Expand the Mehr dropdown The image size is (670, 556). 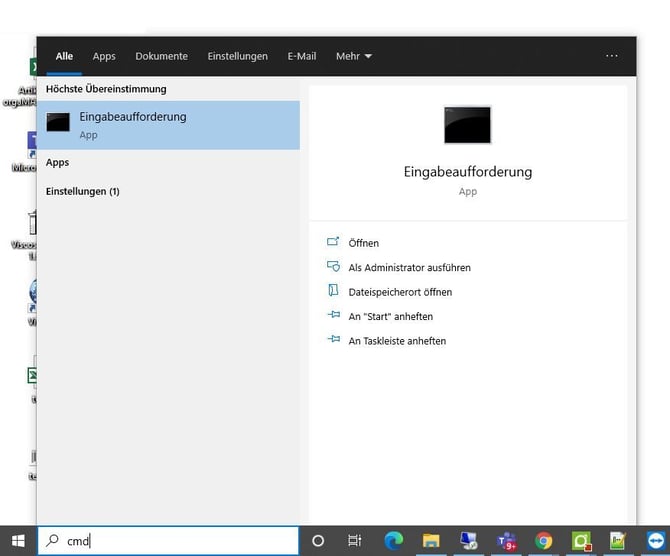pyautogui.click(x=353, y=57)
